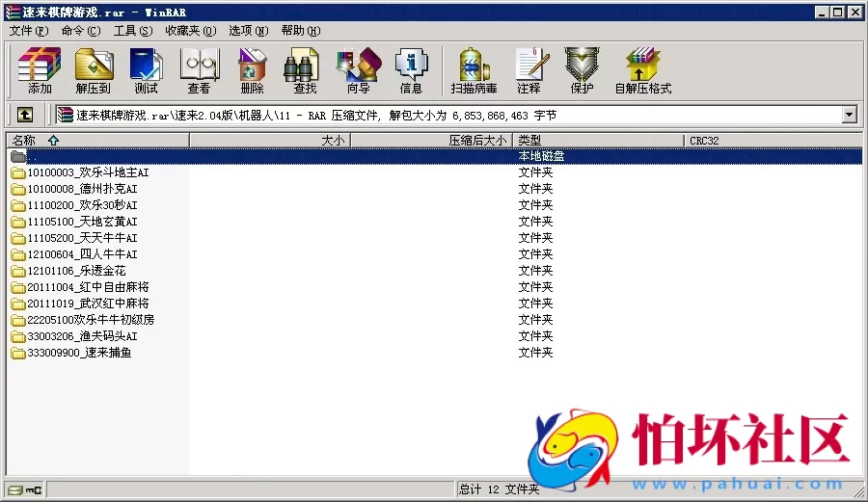Maximize the WinRAR window

838,12
